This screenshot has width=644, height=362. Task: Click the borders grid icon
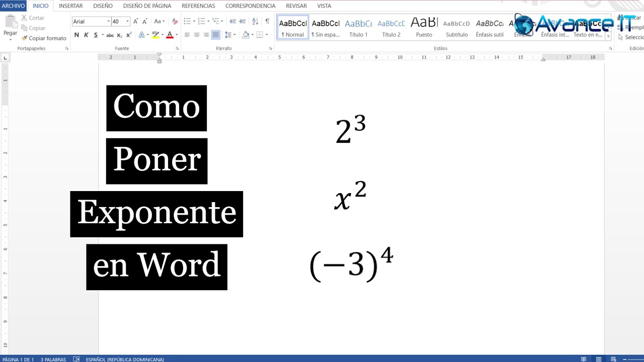(260, 35)
